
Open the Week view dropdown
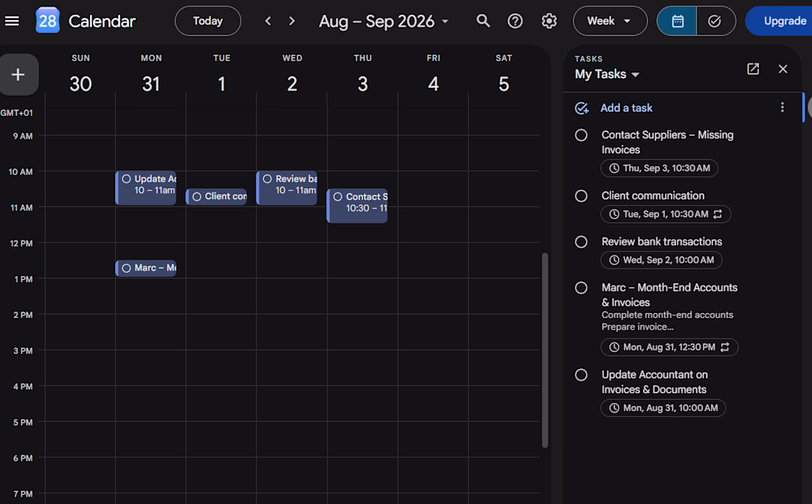[x=610, y=21]
